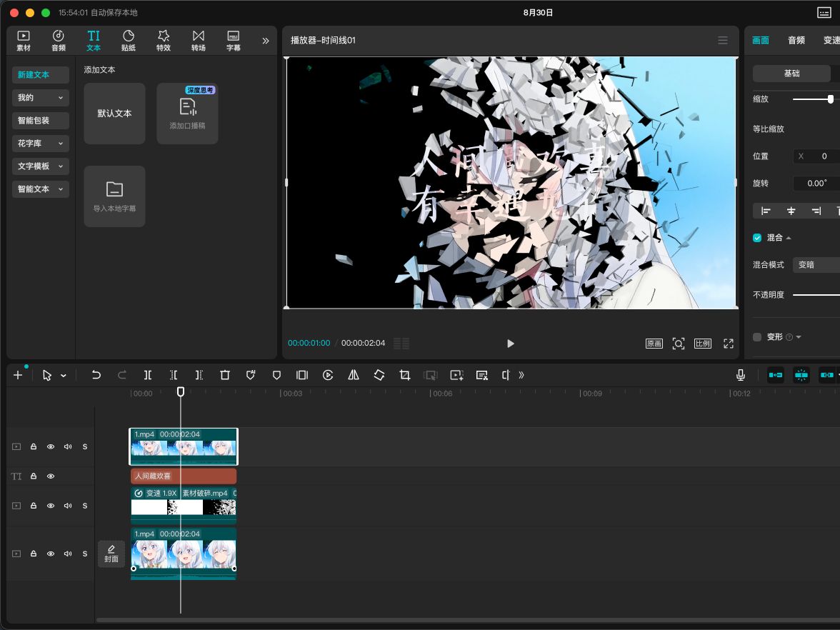
Task: Select the 人间藏欢喜 text clip
Action: pyautogui.click(x=183, y=476)
